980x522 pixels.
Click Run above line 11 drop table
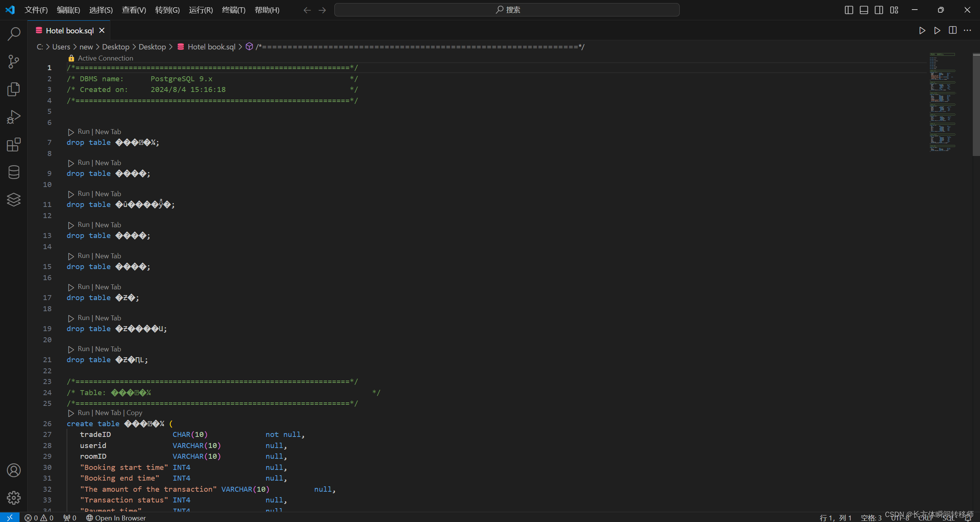pyautogui.click(x=83, y=194)
